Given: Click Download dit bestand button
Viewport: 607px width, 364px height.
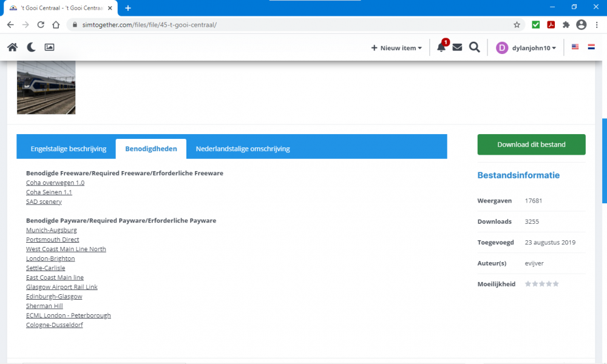Looking at the screenshot, I should (x=531, y=144).
